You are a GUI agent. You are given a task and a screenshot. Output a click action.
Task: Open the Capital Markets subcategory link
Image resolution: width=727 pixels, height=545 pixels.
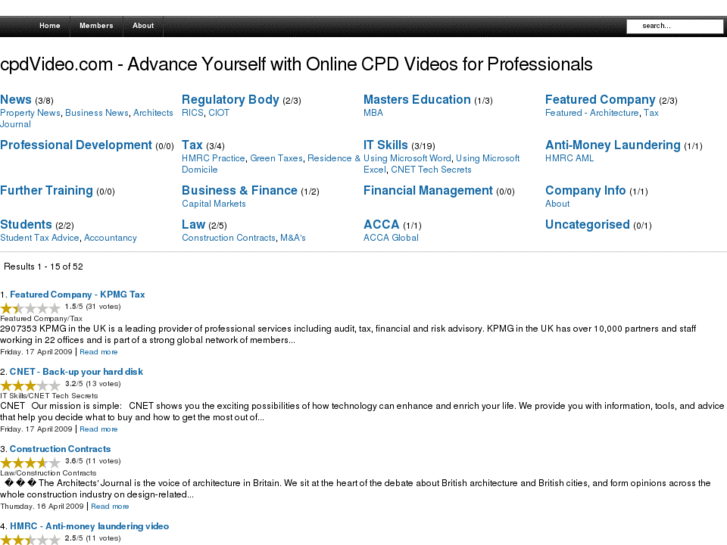click(x=213, y=204)
